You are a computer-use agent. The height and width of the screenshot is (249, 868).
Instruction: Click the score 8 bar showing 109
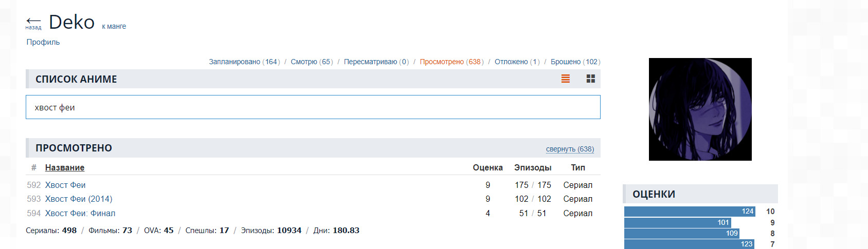coord(681,234)
